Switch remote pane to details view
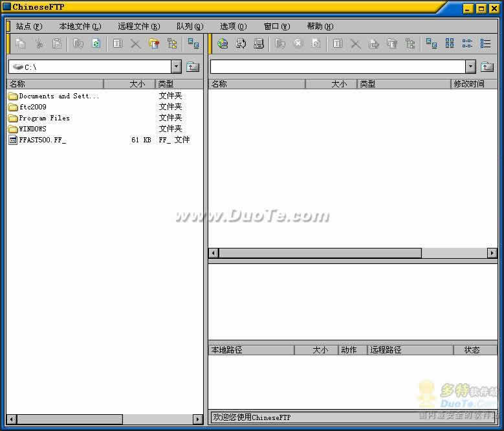 point(485,43)
